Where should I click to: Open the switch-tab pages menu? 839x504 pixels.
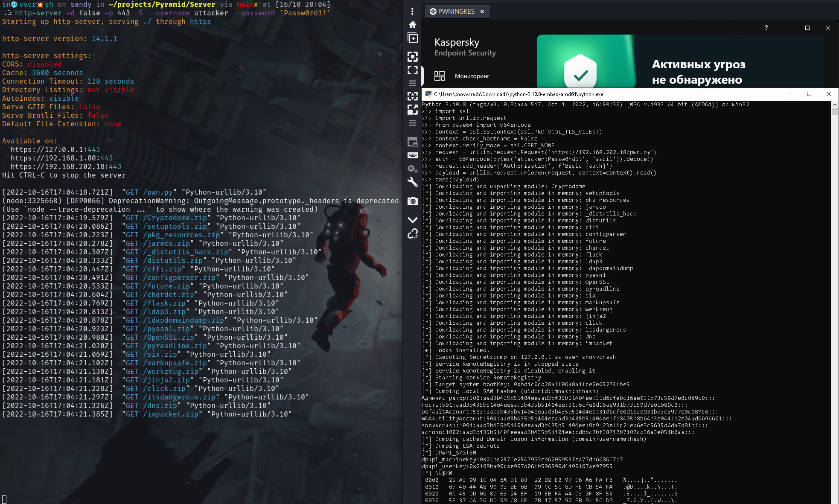413,83
